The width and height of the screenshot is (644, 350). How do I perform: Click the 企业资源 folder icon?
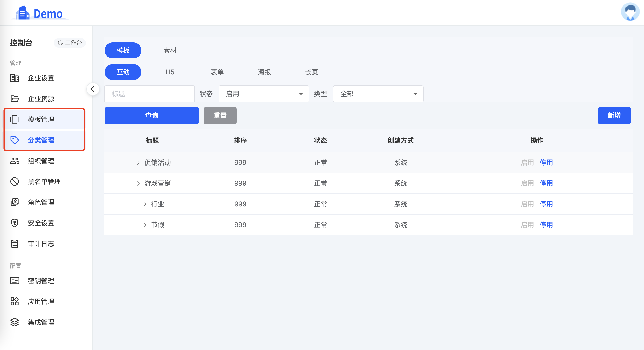tap(15, 99)
